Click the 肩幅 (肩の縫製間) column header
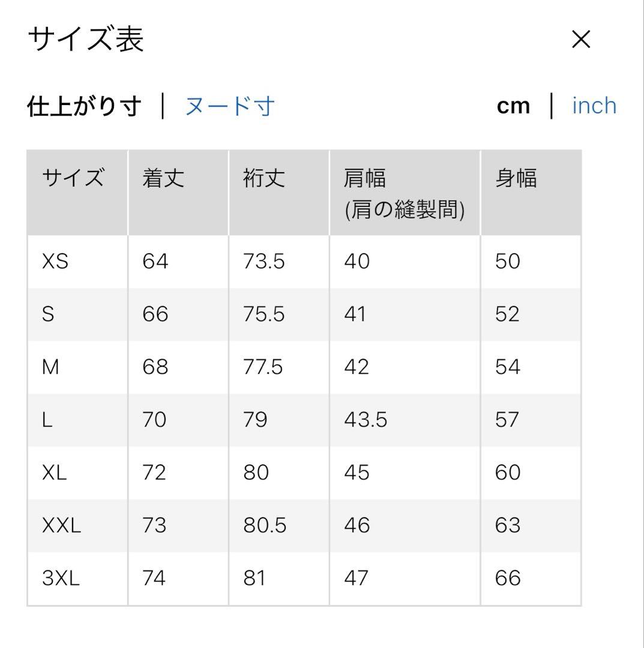644x648 pixels. point(405,193)
